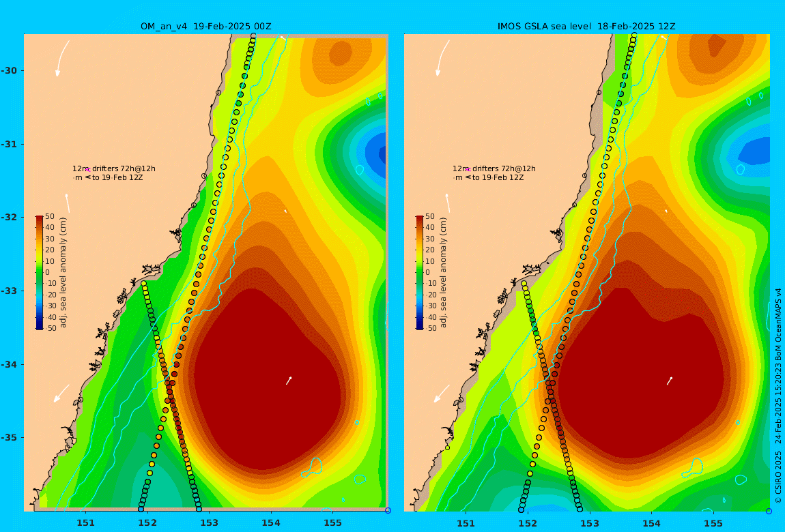785x532 pixels.
Task: Click the dark blue end of the left colorbar
Action: [40, 327]
